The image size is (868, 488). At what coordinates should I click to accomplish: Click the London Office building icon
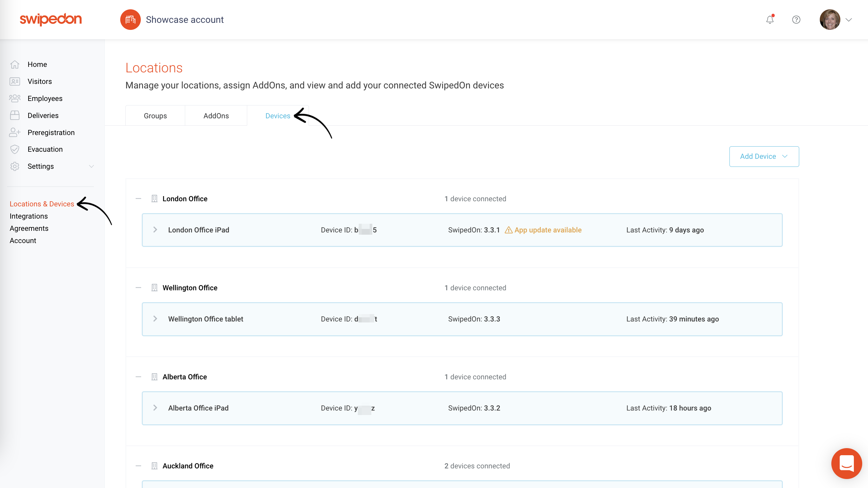[154, 199]
